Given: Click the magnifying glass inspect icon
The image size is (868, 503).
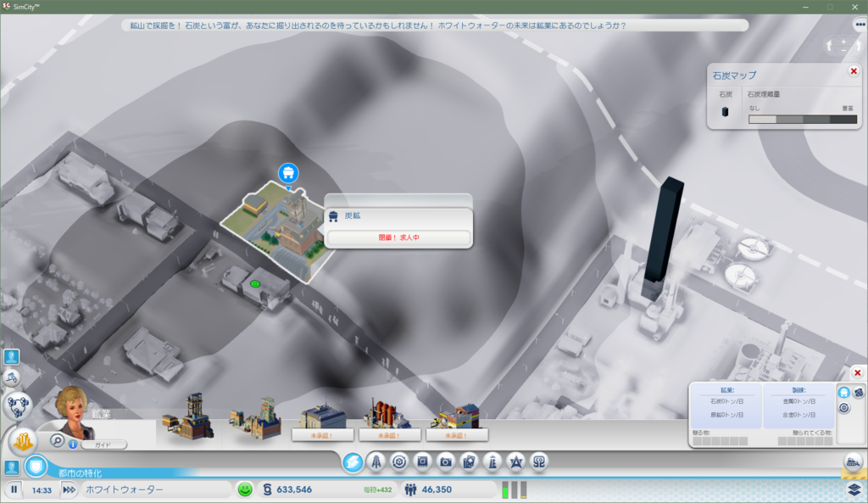Looking at the screenshot, I should click(57, 440).
